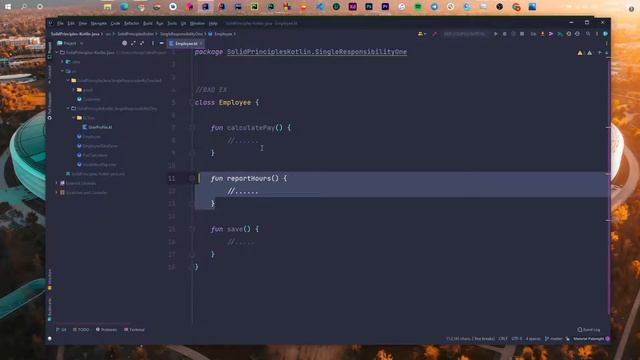This screenshot has height=360, width=640.
Task: Open the Problems tool window
Action: pos(106,329)
